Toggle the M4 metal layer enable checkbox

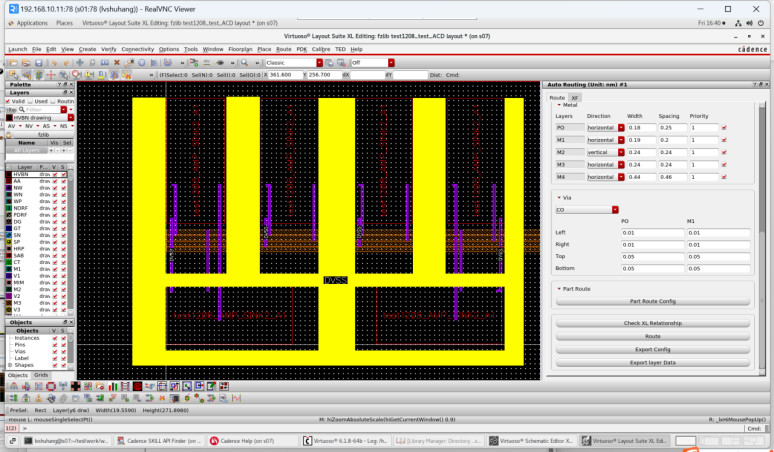coord(724,177)
